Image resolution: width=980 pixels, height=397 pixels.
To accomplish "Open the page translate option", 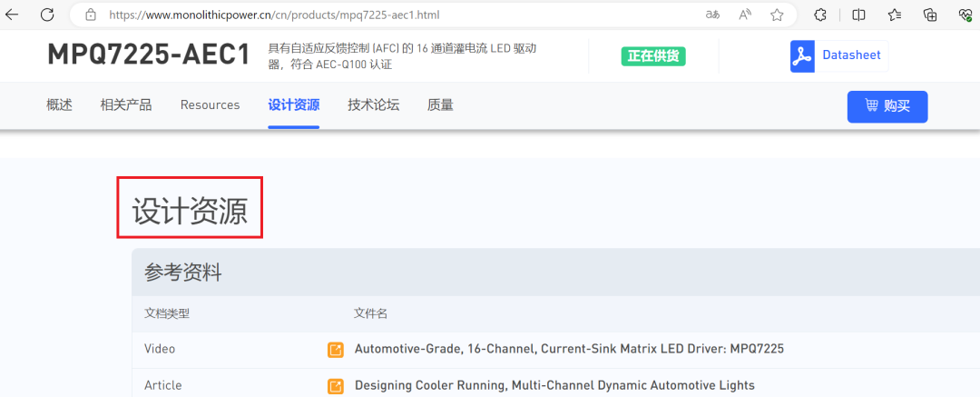I will [x=712, y=15].
